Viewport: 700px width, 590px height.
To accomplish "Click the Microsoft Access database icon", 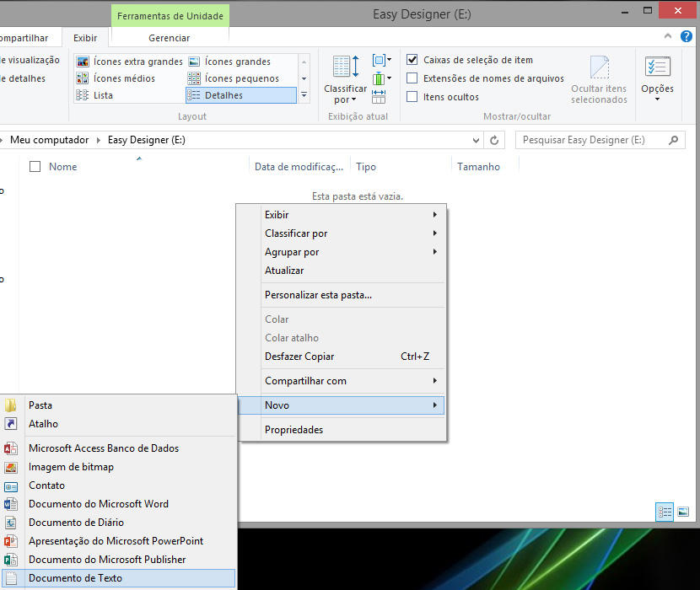I will click(x=11, y=448).
